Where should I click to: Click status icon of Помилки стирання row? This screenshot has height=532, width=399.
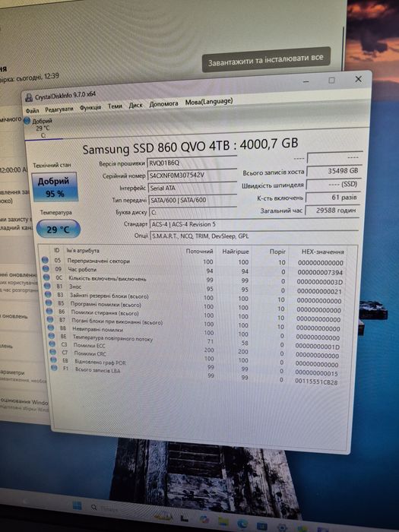coord(49,311)
